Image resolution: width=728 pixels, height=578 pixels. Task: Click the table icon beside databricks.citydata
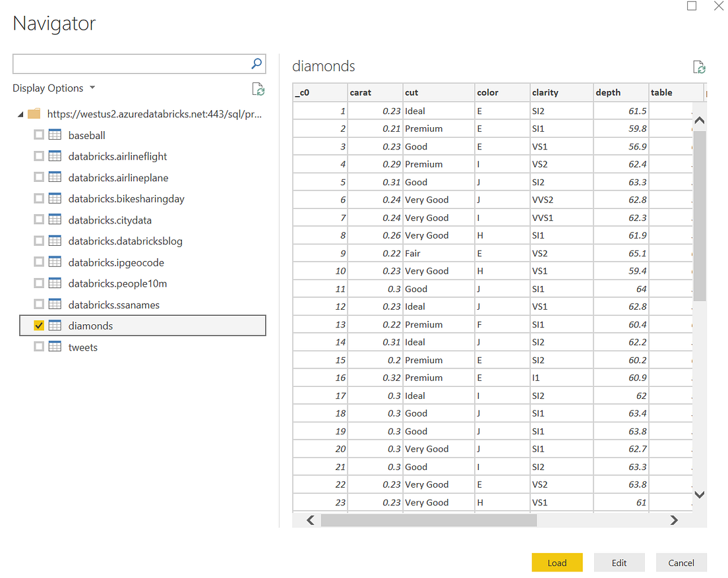pyautogui.click(x=53, y=219)
